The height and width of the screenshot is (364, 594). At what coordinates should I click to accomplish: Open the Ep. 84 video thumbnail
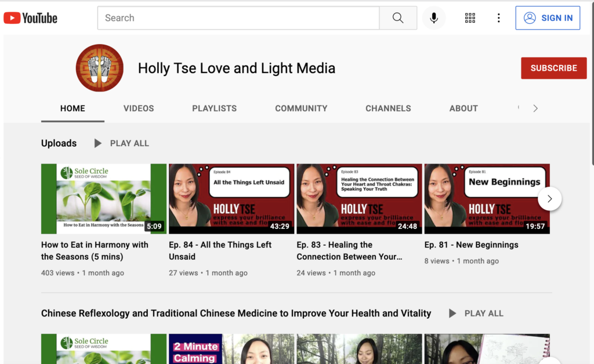coord(230,199)
